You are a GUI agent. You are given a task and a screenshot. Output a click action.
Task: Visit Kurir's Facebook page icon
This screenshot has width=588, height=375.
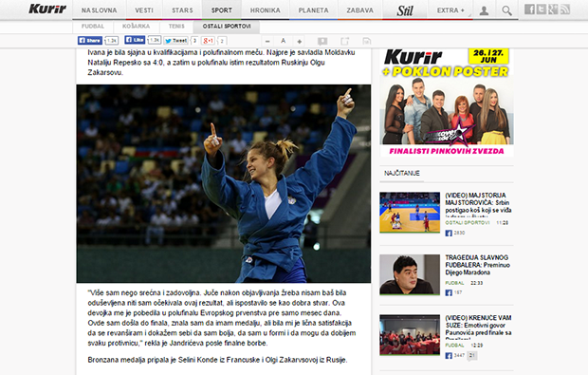(529, 9)
